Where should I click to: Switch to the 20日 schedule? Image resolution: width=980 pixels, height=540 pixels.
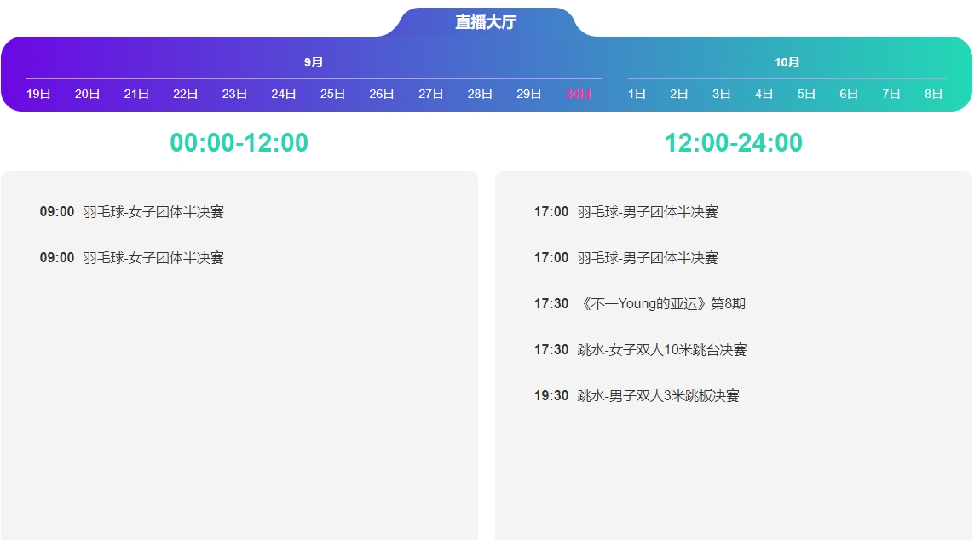click(88, 94)
